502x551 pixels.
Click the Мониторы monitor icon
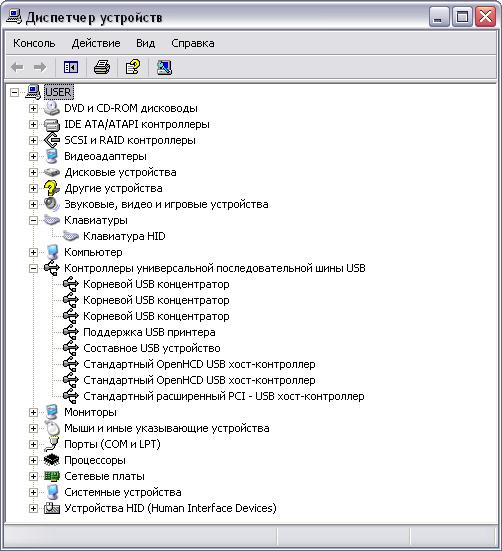[x=52, y=412]
